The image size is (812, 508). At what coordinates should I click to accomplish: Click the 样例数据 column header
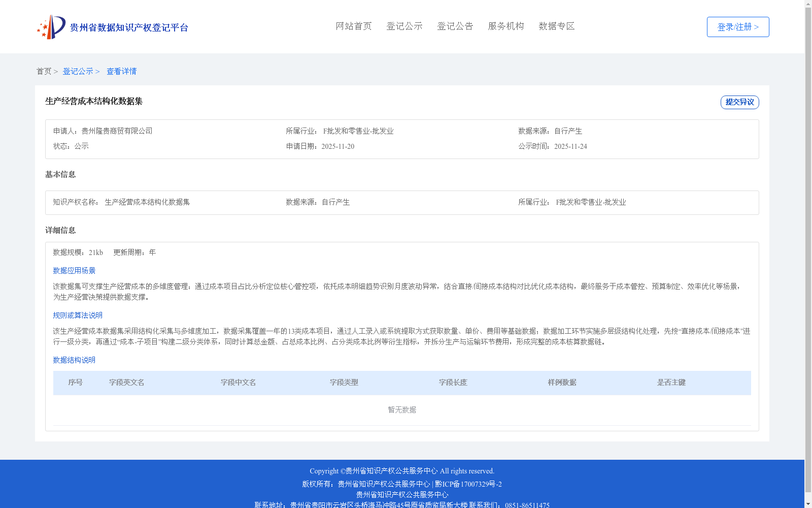[x=562, y=383]
